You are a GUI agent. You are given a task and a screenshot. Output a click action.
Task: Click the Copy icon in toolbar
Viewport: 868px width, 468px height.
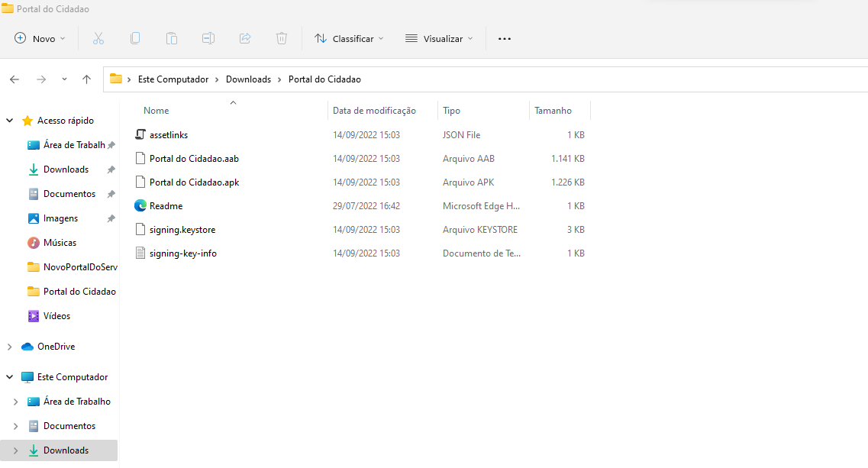pyautogui.click(x=135, y=38)
